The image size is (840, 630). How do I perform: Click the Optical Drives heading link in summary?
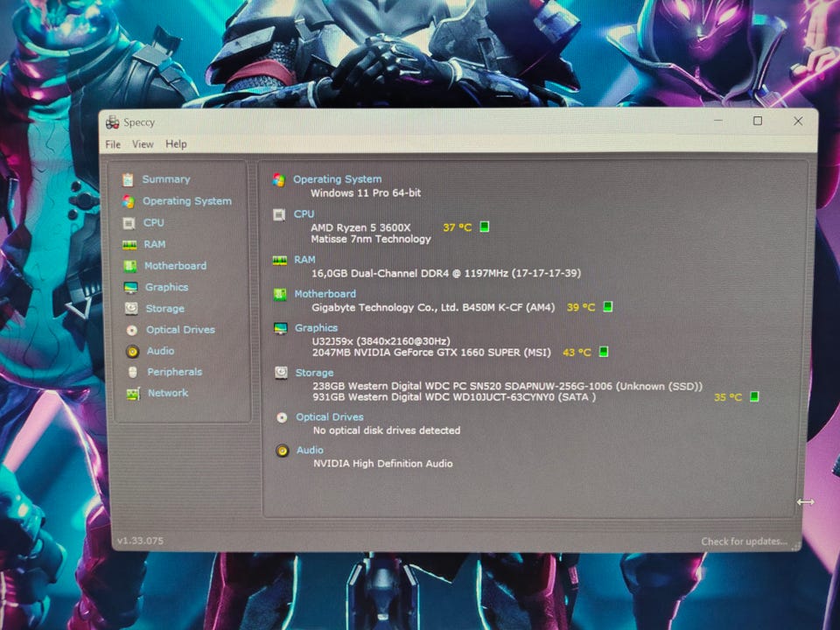(x=330, y=416)
